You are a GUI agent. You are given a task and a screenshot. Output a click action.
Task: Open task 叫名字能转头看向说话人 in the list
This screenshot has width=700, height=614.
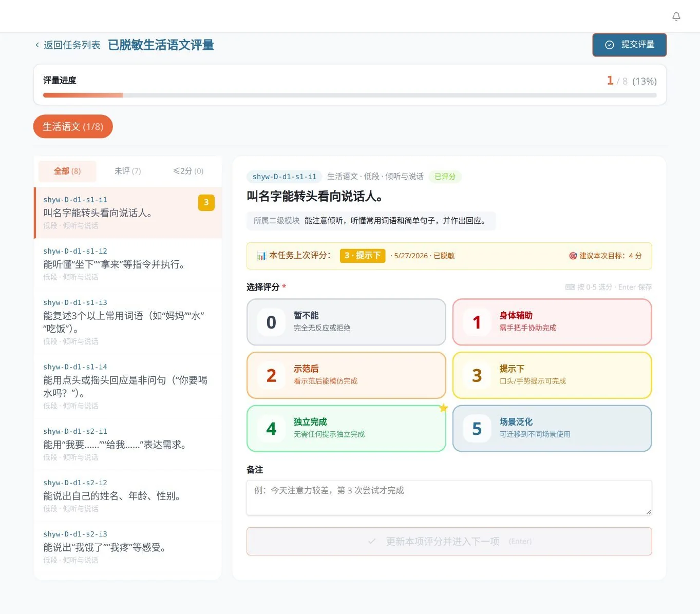[x=128, y=213]
